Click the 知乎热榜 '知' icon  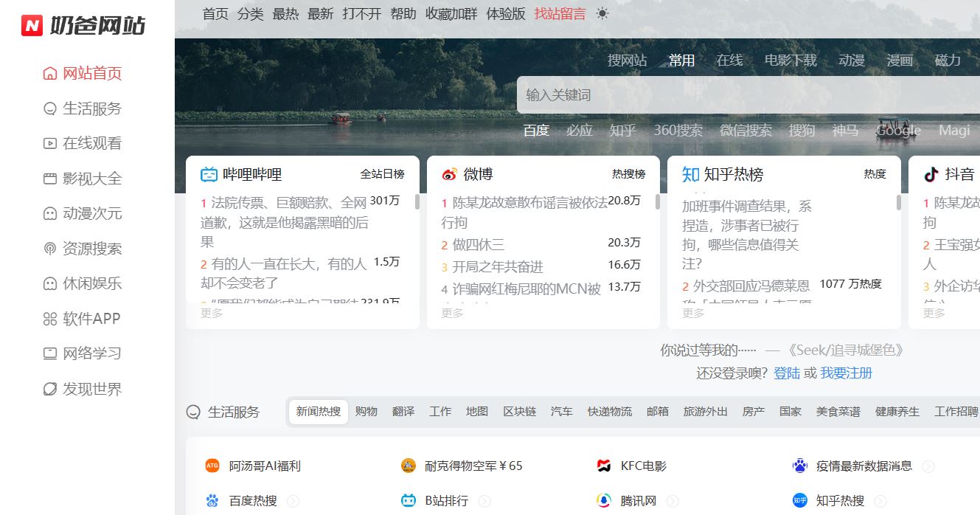click(690, 174)
